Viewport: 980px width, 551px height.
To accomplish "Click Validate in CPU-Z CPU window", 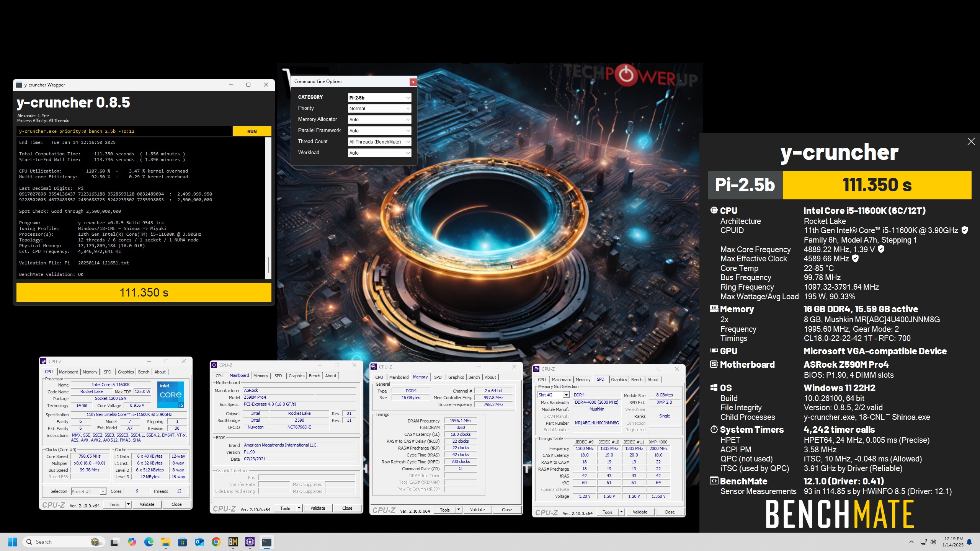I will [x=147, y=504].
